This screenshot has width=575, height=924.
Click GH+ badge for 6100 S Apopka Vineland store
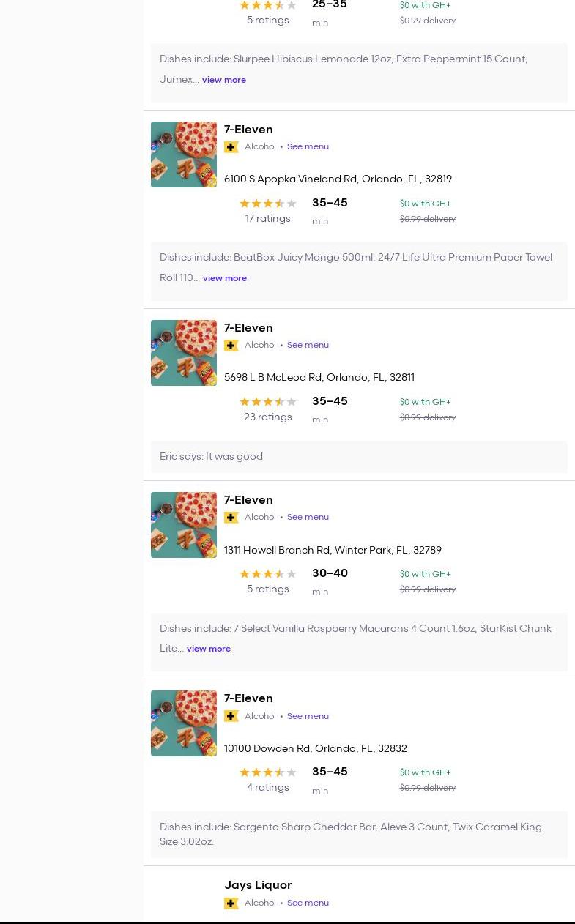click(231, 147)
